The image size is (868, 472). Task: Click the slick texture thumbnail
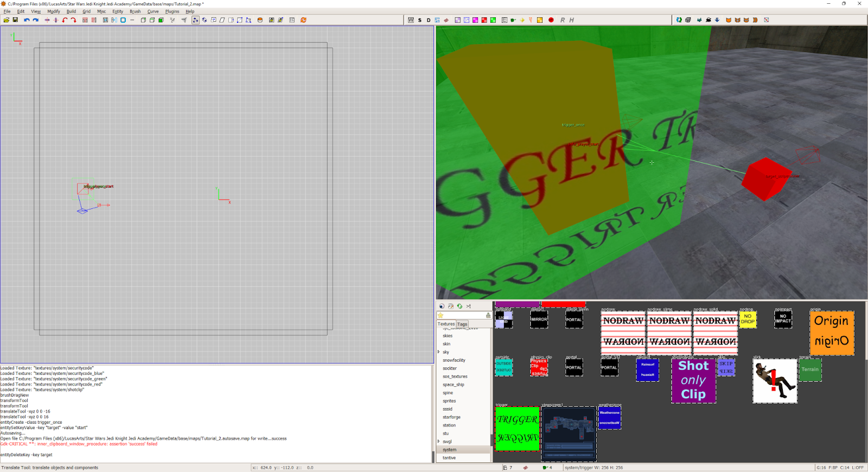point(775,381)
